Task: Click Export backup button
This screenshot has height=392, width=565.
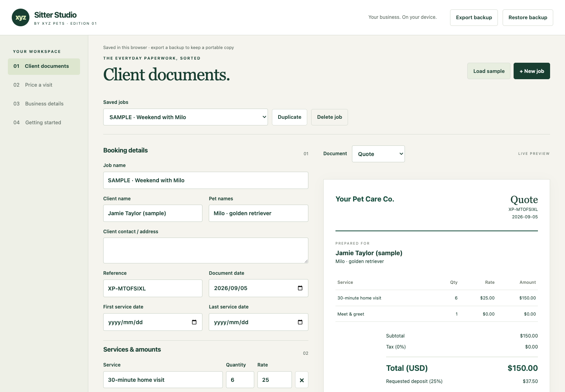Action: [x=474, y=18]
